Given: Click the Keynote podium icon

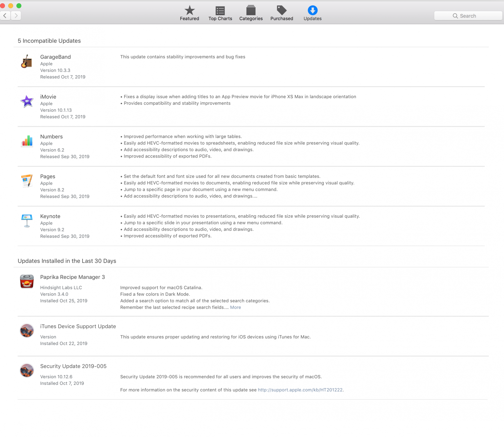Looking at the screenshot, I should click(x=27, y=221).
